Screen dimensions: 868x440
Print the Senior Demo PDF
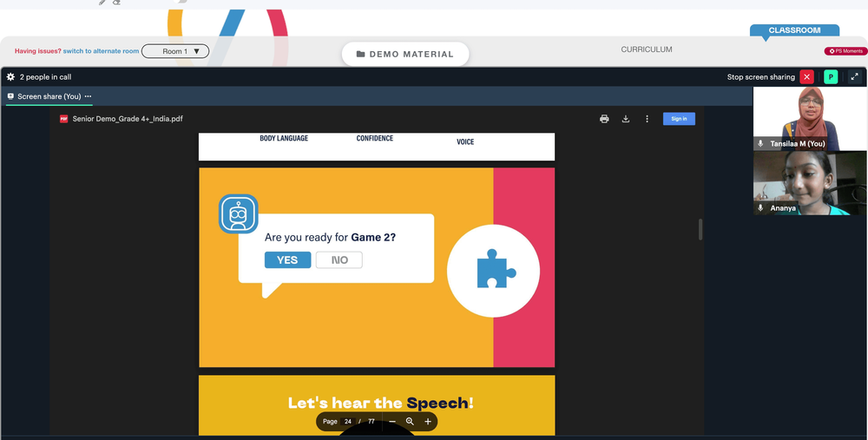pos(604,118)
